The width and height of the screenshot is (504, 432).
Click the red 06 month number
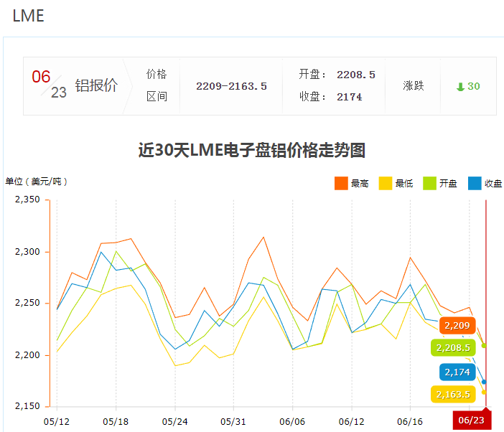tap(41, 77)
